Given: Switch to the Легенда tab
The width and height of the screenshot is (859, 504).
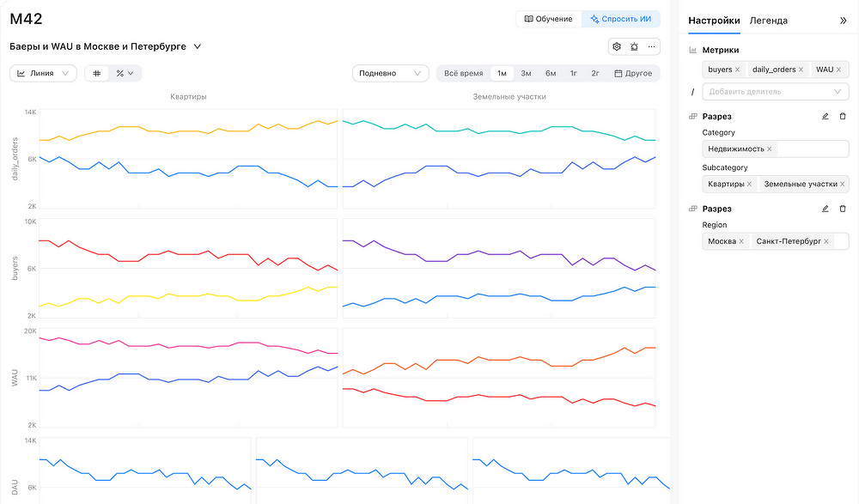Looking at the screenshot, I should 768,21.
